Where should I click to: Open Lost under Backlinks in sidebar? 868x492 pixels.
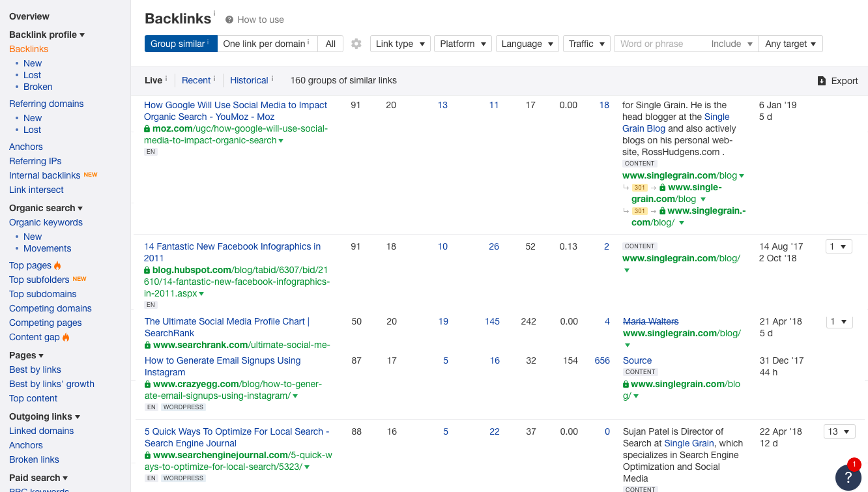tap(32, 75)
